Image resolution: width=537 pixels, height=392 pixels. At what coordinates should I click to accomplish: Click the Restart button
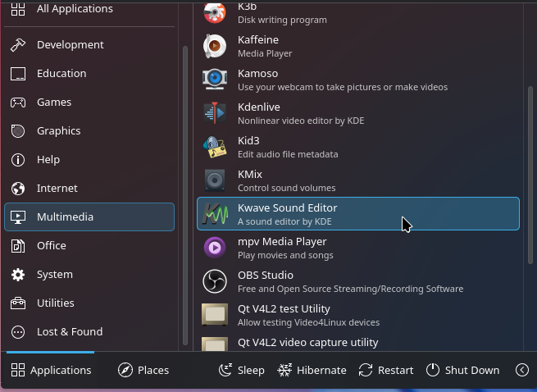pos(386,371)
